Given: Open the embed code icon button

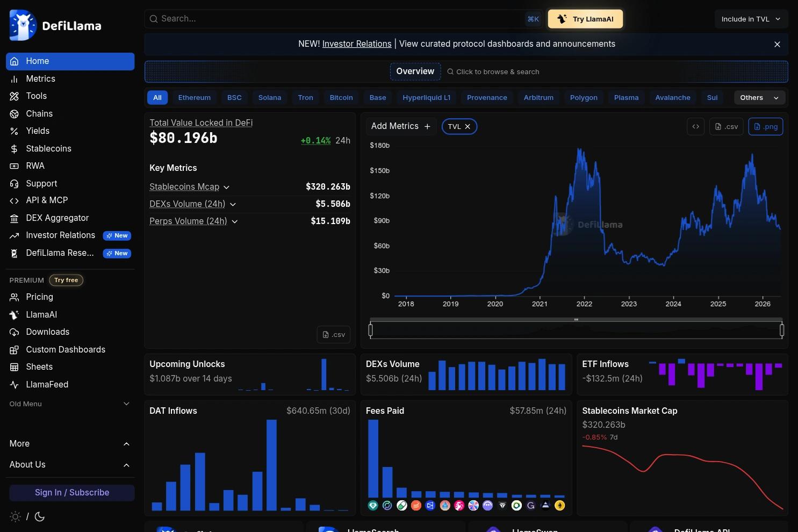Looking at the screenshot, I should (x=695, y=127).
